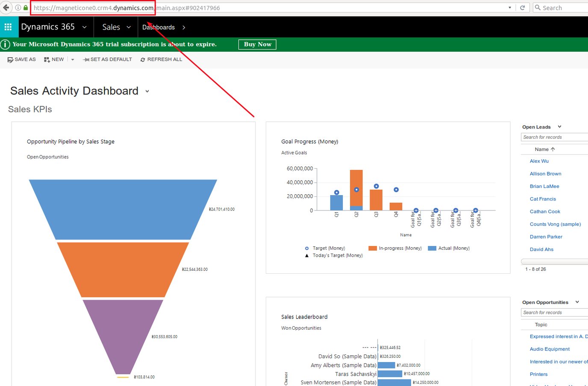Open the Alex Wu lead record
The width and height of the screenshot is (588, 386).
(x=539, y=161)
